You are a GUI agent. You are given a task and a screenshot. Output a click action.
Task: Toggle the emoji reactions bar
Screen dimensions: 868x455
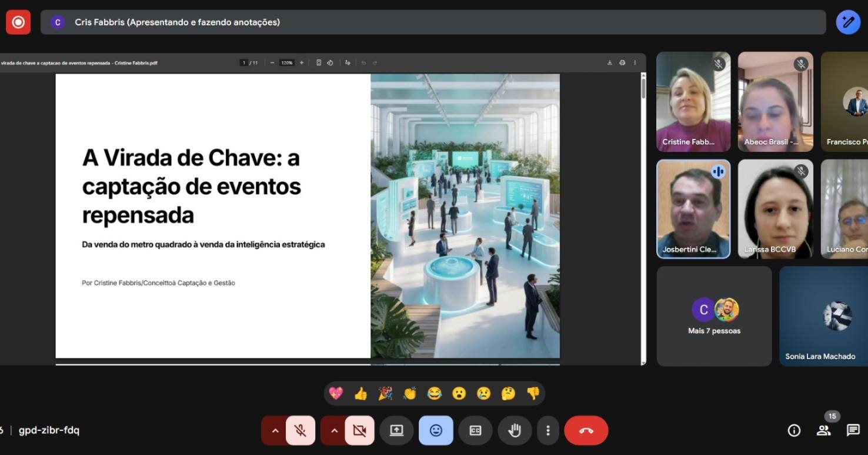point(436,430)
